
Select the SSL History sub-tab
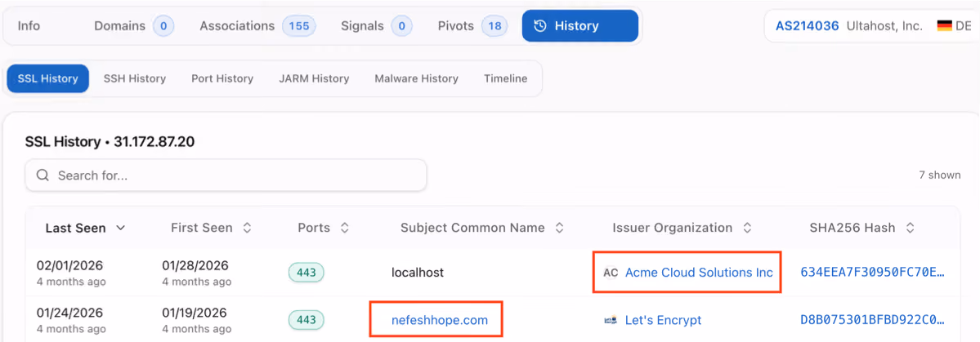(x=47, y=78)
